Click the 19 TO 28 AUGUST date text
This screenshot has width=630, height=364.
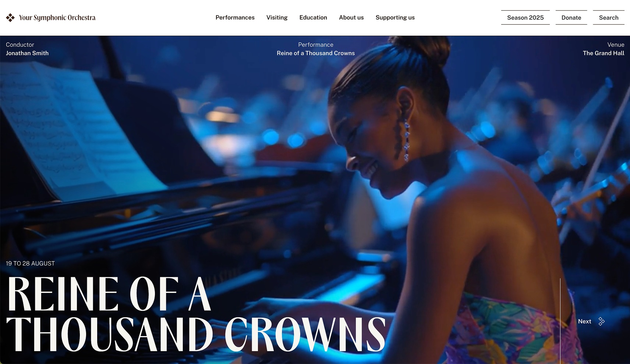[x=30, y=263]
